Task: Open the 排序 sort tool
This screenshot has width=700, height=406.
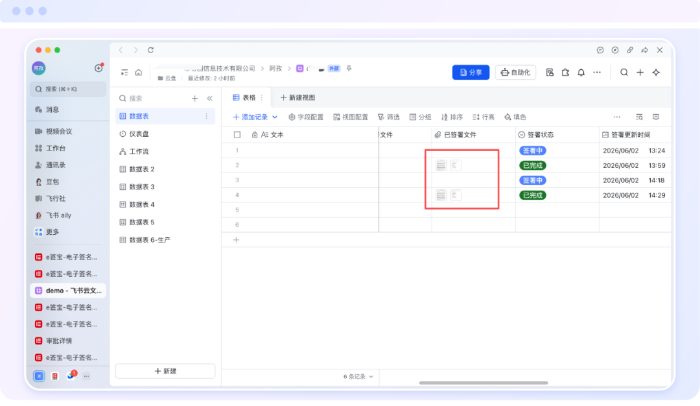Action: (452, 117)
